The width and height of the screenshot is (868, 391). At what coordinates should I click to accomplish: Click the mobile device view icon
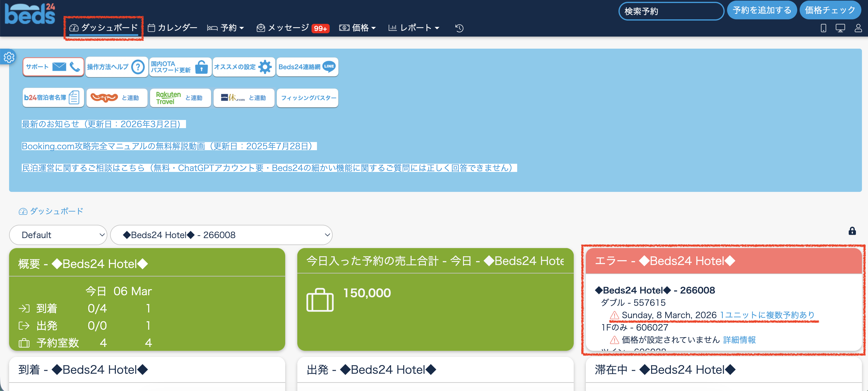pos(823,28)
